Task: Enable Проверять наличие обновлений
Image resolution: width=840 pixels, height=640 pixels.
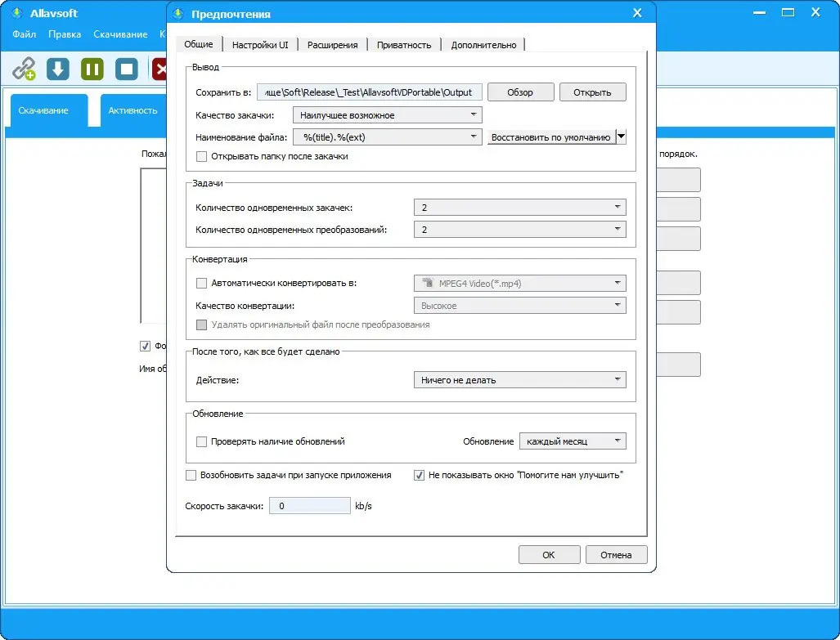Action: coord(200,441)
